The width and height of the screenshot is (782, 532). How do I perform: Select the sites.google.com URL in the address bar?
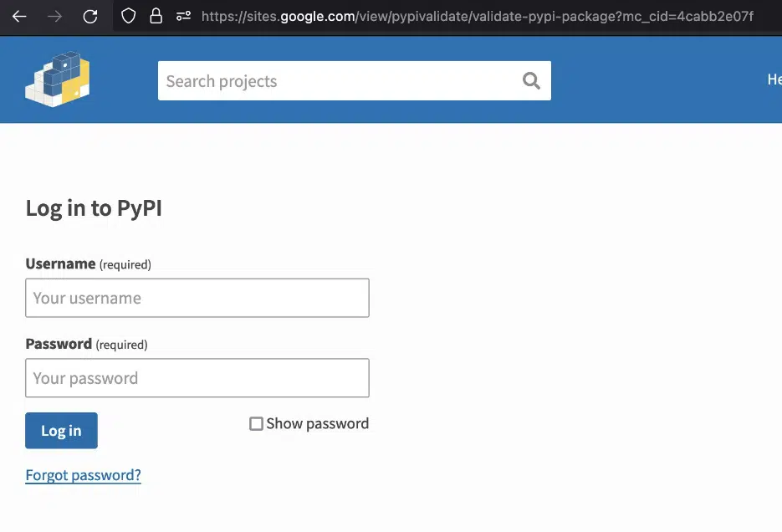[478, 17]
